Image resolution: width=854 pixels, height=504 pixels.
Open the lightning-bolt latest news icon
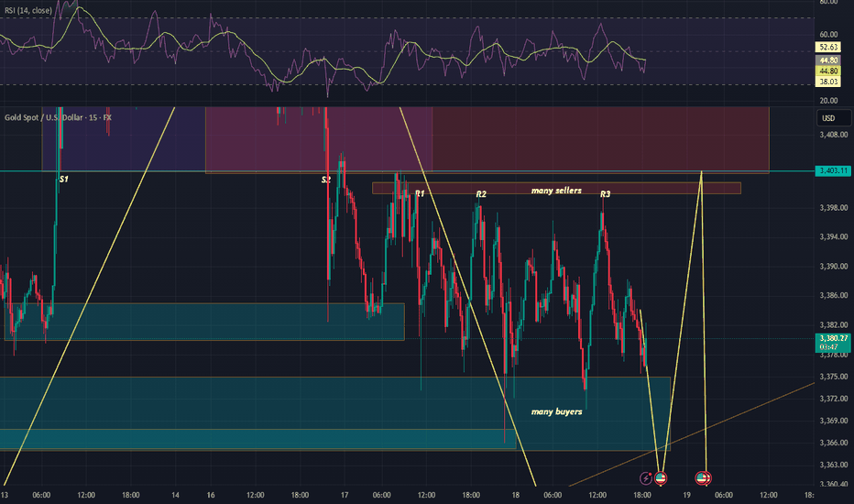646,478
